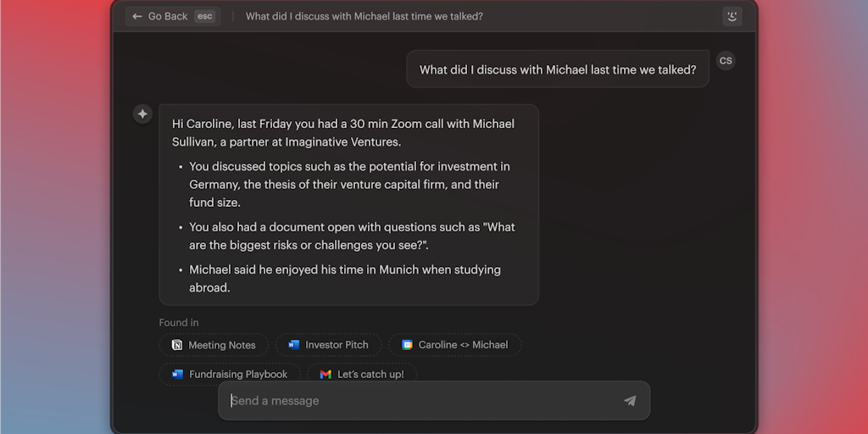Screen dimensions: 868x434
Task: Click the Go Back text label
Action: tap(168, 16)
